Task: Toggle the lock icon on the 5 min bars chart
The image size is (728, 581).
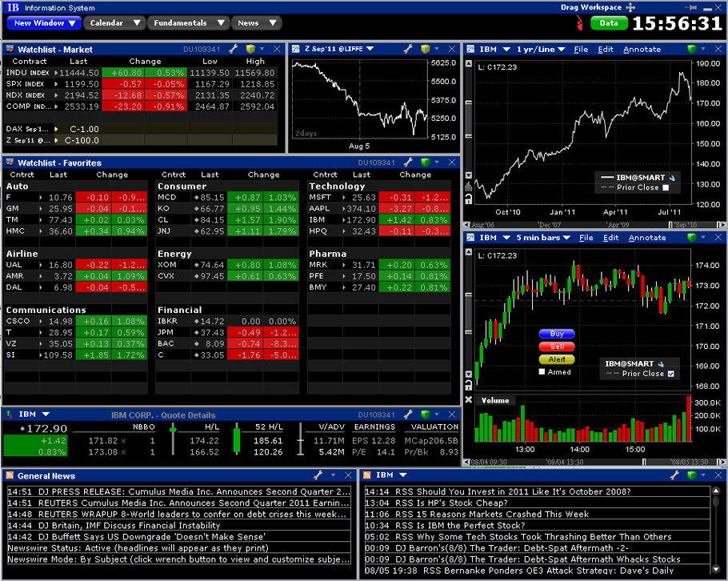Action: [x=469, y=385]
